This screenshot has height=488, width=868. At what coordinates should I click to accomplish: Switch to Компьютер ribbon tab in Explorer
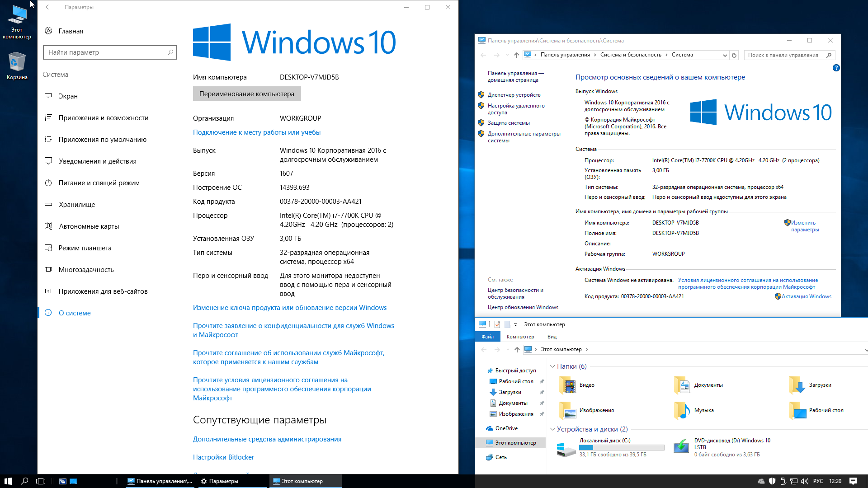tap(520, 337)
